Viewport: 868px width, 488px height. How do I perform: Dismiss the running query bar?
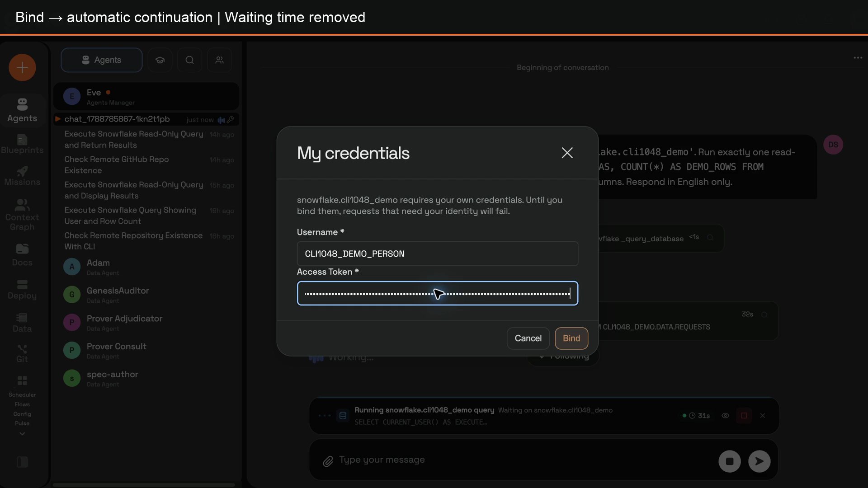(x=763, y=416)
